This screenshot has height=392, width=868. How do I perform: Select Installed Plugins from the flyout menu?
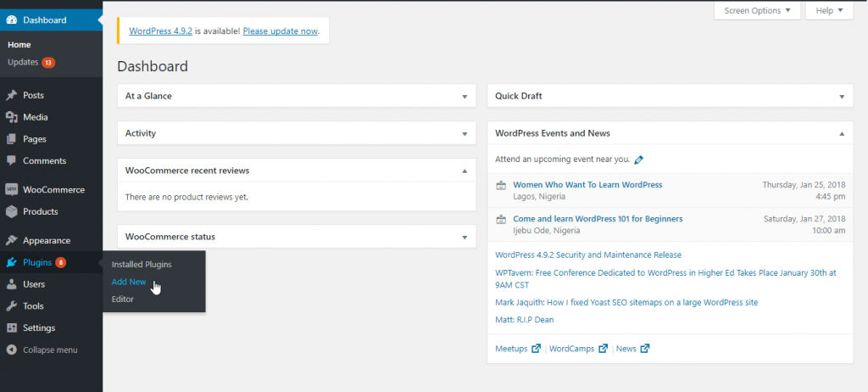pyautogui.click(x=142, y=265)
